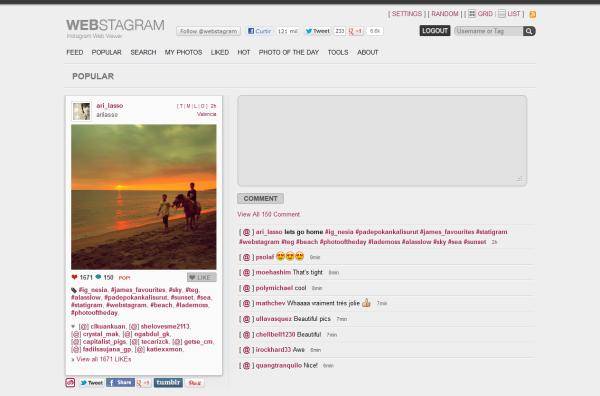Click the Facebook Share button below photo
Image resolution: width=600 pixels, height=396 pixels.
[120, 383]
